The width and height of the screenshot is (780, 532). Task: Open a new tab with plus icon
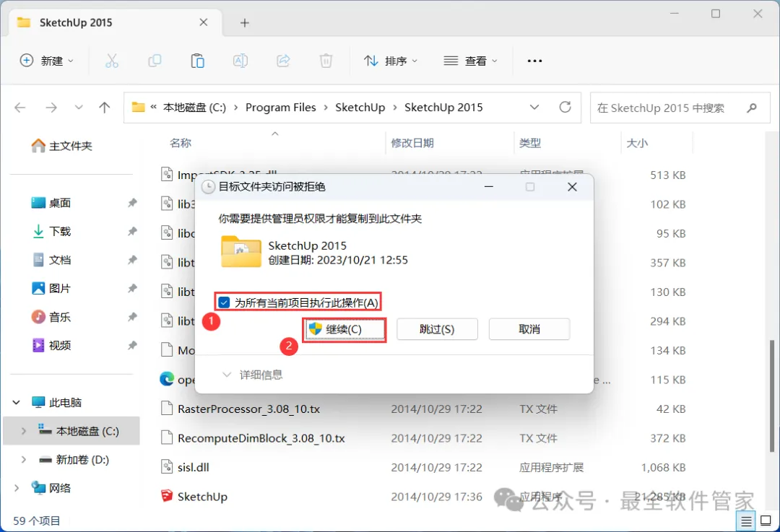(244, 23)
